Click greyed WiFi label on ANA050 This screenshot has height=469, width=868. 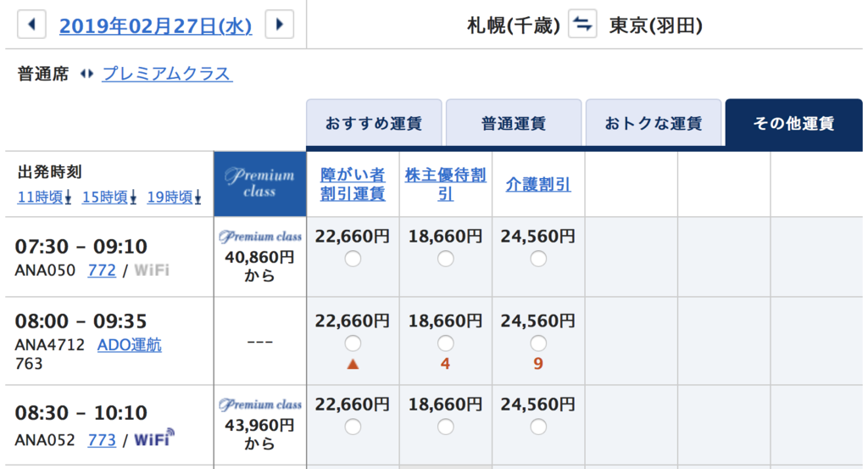point(152,271)
